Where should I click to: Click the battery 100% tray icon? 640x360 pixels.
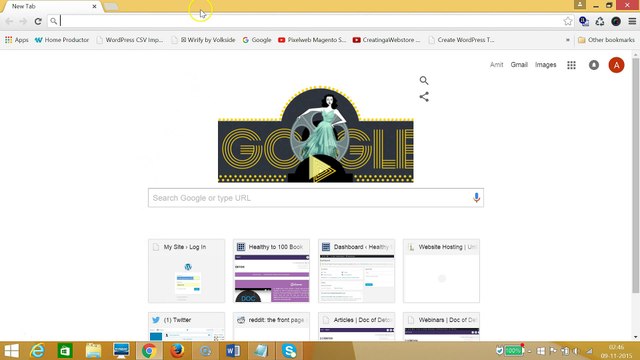tap(513, 351)
